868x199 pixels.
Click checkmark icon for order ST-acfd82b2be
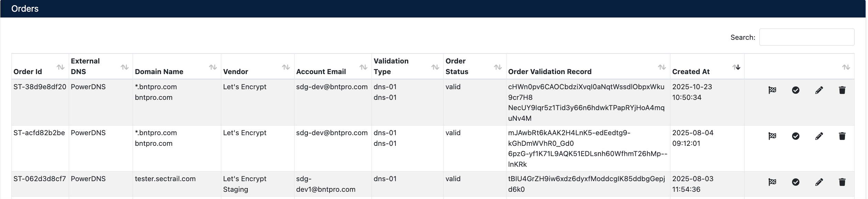[x=795, y=136]
